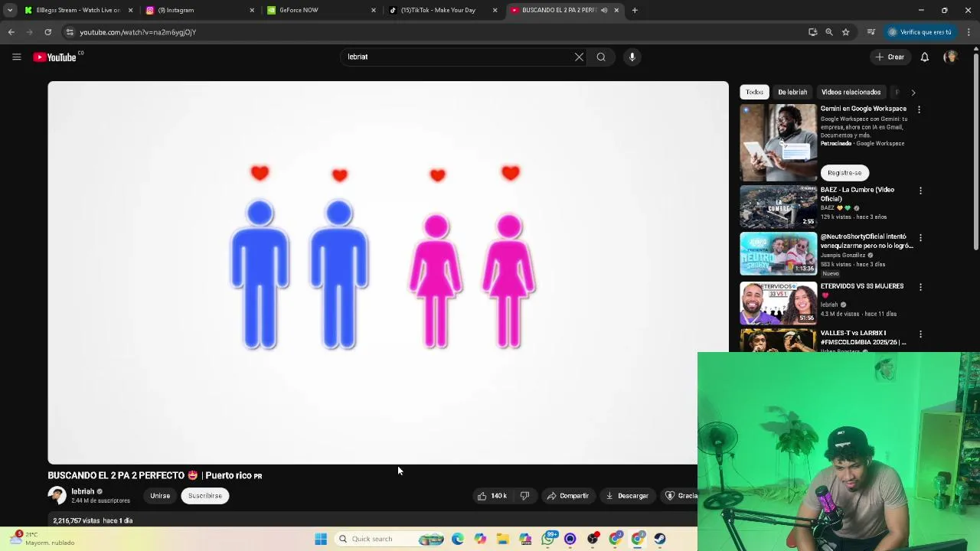
Task: Select the Videos relacionados filter chip
Action: click(x=851, y=92)
